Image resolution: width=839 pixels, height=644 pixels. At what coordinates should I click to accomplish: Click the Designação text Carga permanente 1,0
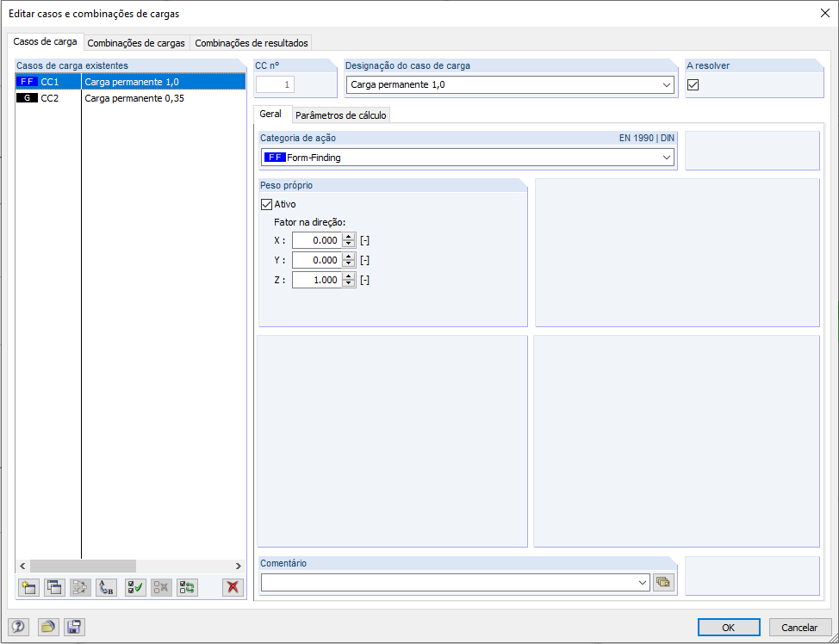point(398,85)
